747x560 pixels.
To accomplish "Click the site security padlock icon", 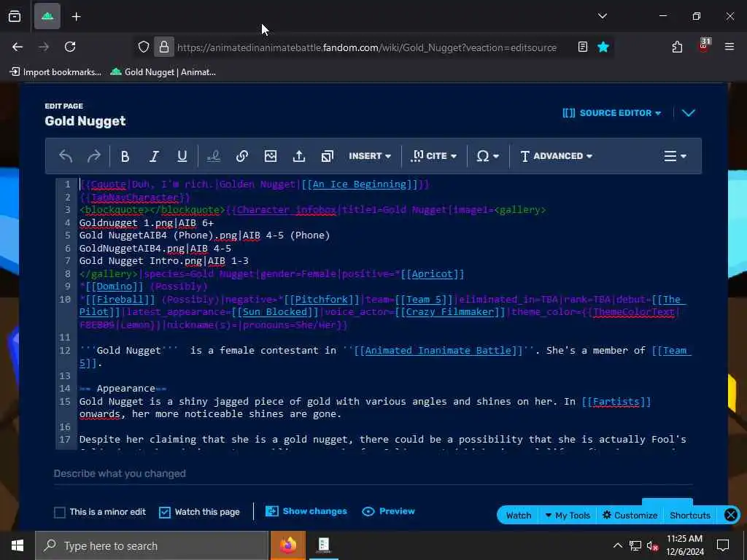I will pos(164,47).
